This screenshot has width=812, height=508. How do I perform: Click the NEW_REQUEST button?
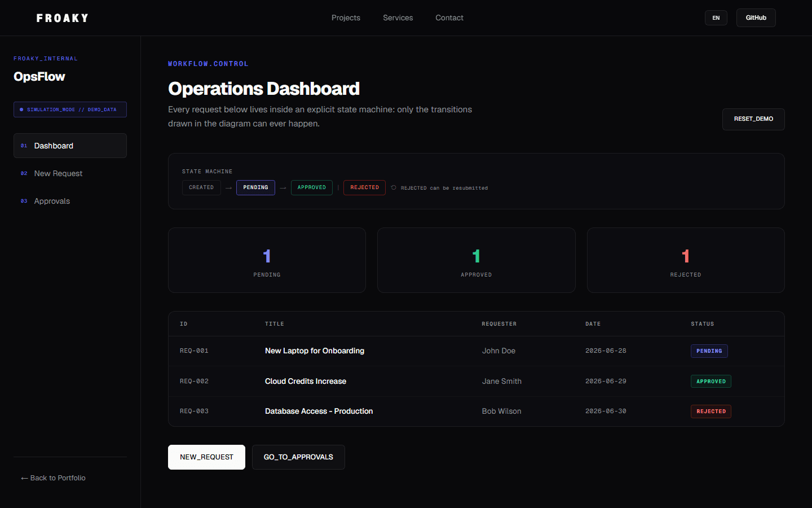pyautogui.click(x=206, y=457)
